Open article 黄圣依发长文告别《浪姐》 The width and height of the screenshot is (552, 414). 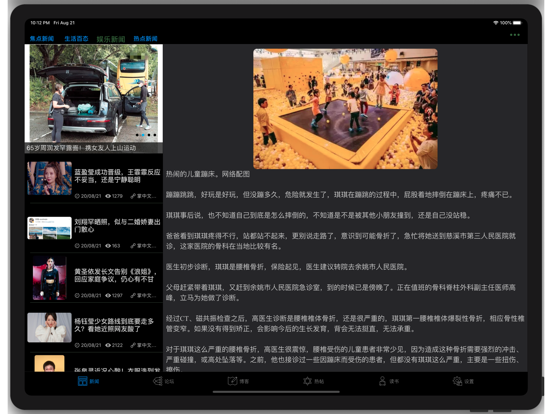pyautogui.click(x=115, y=275)
